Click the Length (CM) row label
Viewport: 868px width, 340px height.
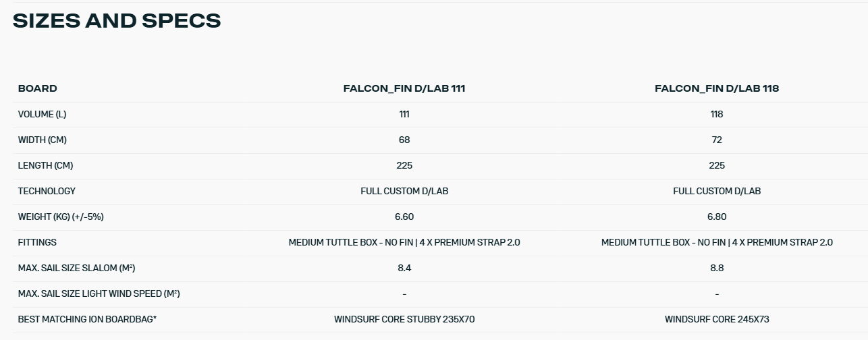[45, 165]
